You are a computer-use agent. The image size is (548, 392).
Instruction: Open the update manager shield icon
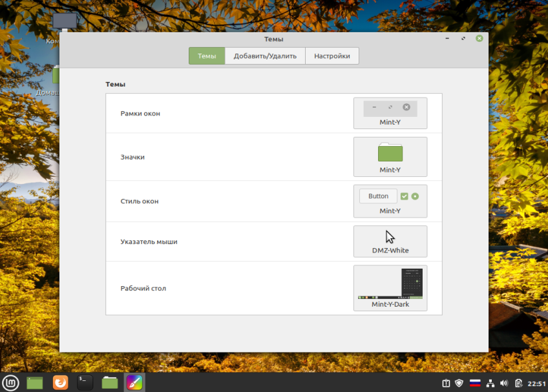[x=459, y=383]
